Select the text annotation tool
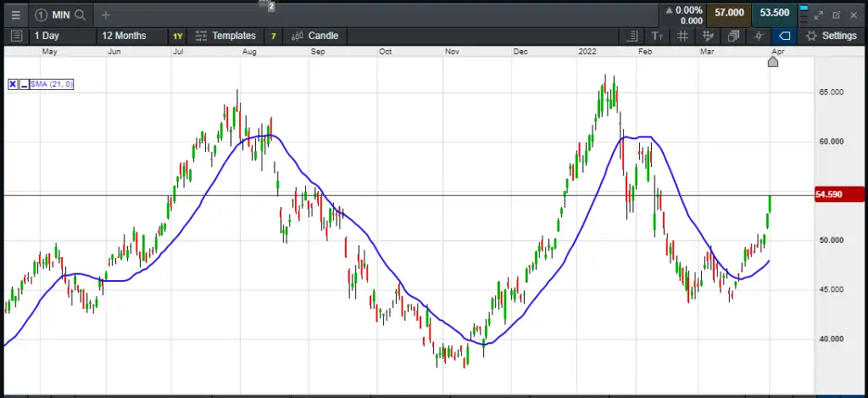This screenshot has height=398, width=868. [657, 36]
